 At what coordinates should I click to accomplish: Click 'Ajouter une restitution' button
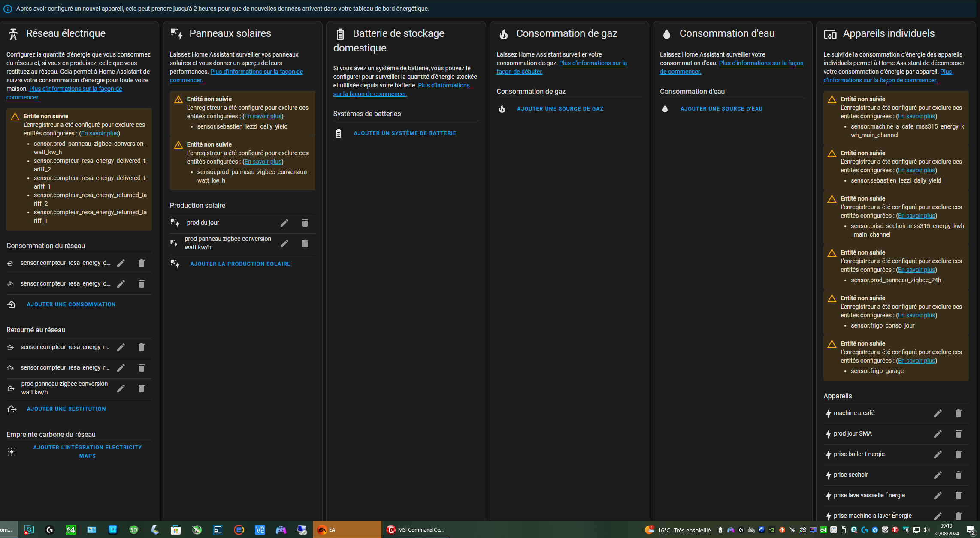click(67, 409)
